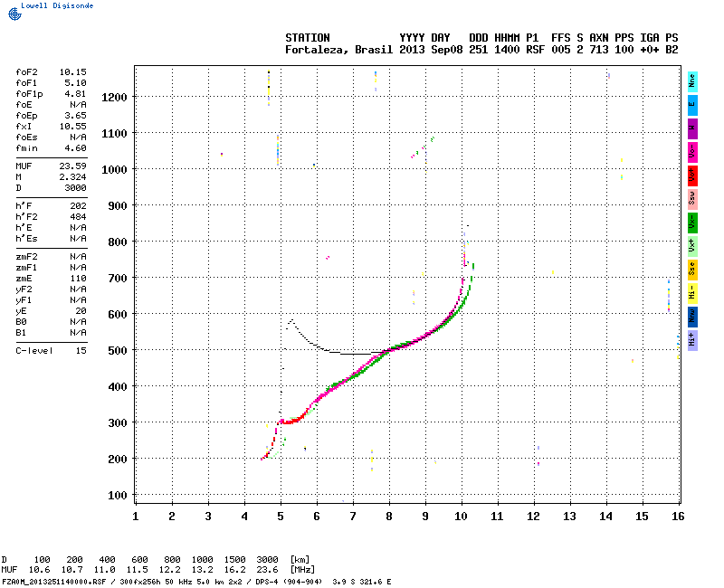Click the [MHz] unit label
This screenshot has height=588, width=724.
pos(302,570)
